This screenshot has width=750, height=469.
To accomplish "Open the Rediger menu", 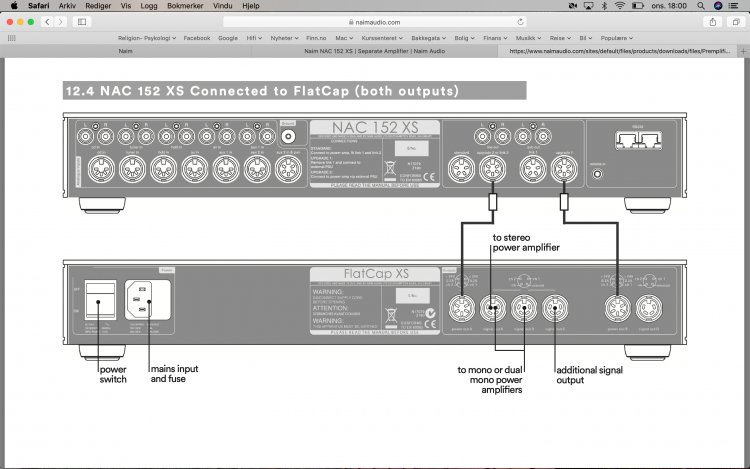I will pos(98,6).
